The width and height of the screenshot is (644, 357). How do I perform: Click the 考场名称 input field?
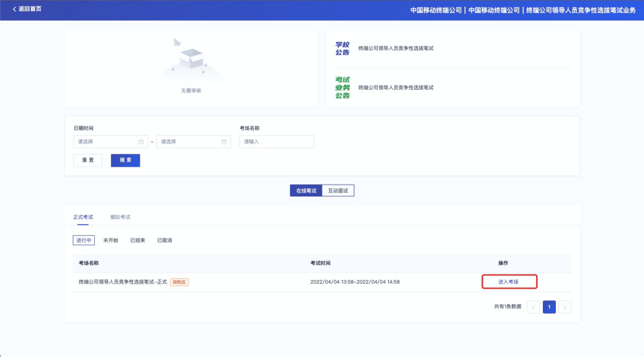[x=276, y=142]
